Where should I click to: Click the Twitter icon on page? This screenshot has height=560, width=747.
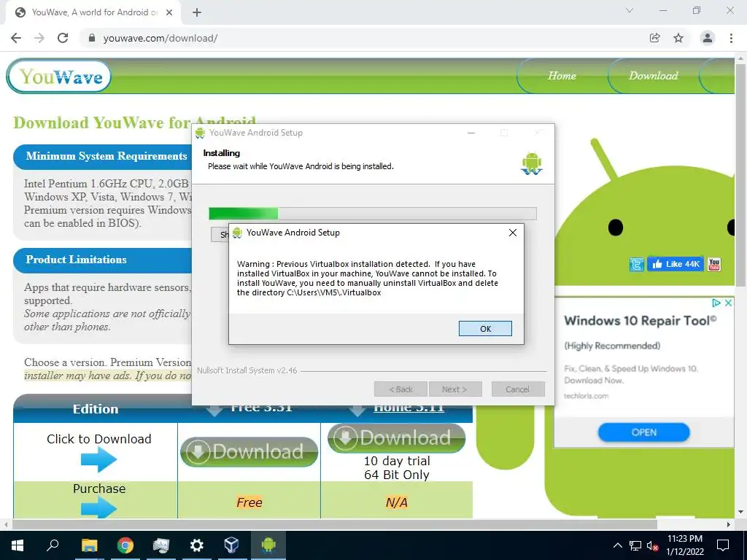click(636, 264)
